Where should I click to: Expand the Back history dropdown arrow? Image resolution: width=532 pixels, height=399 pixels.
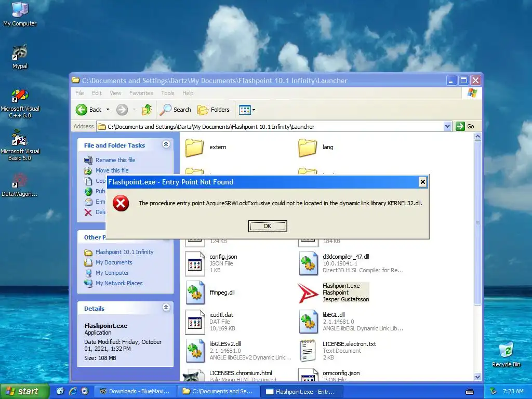[x=108, y=110]
